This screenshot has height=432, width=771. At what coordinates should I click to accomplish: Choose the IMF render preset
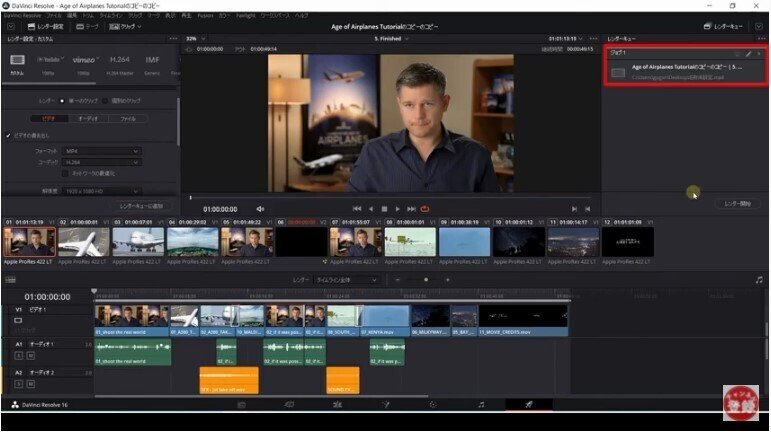(152, 59)
